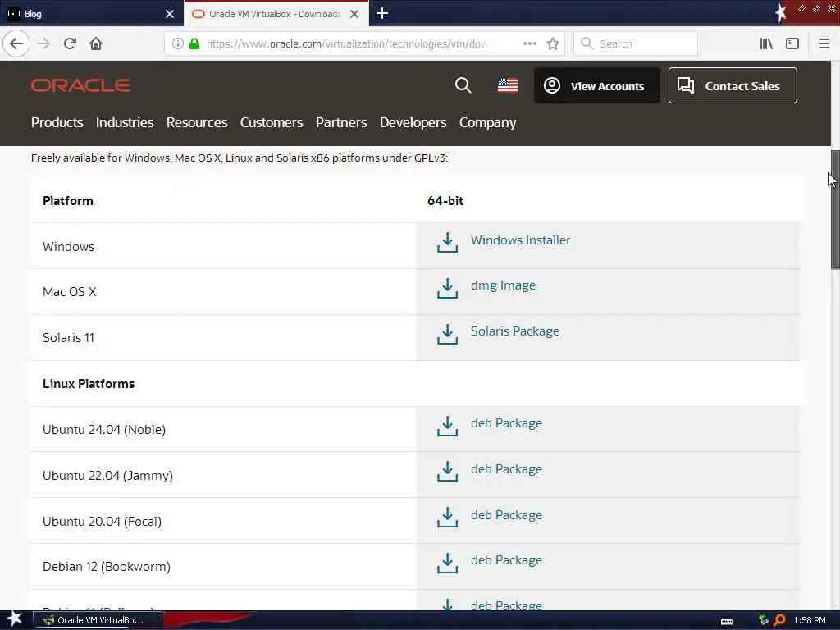The height and width of the screenshot is (630, 840).
Task: Click deb Package link for Debian 12 (Bookworm)
Action: coord(506,560)
